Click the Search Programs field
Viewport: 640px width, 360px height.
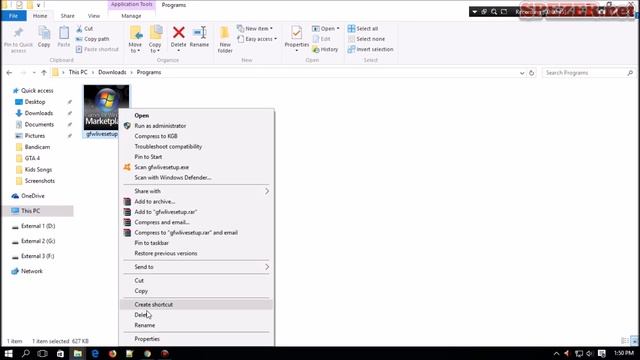(x=589, y=73)
